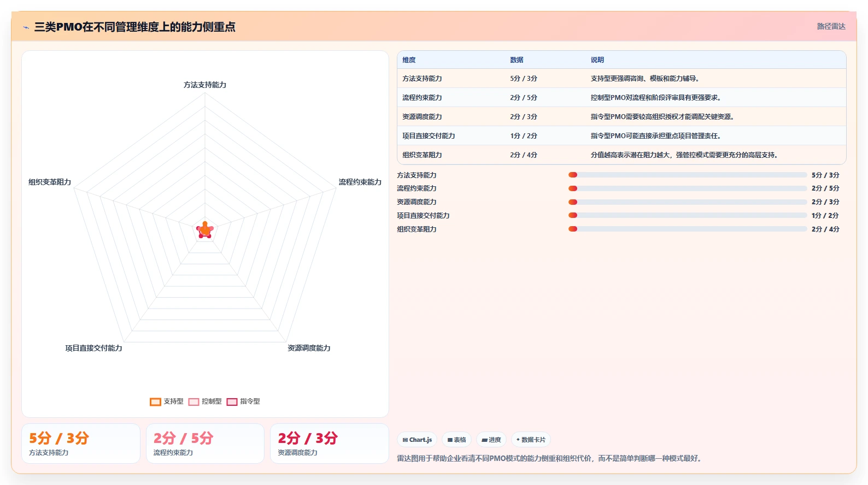This screenshot has height=485, width=868.
Task: Click the 维度 table column header
Action: pos(409,60)
